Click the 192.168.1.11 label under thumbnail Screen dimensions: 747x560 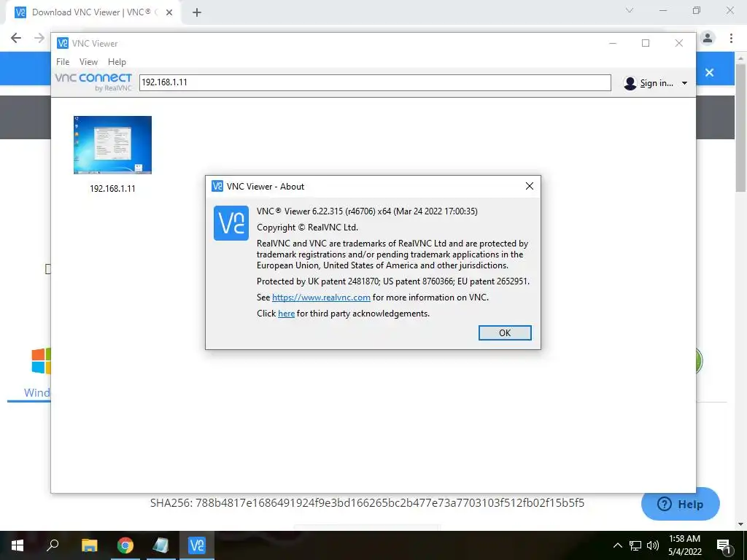pos(112,189)
